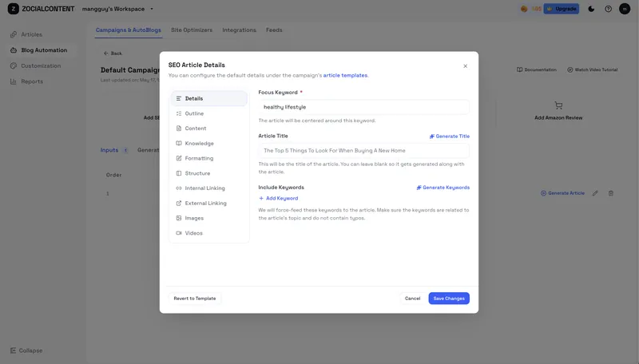Open the Feeds tab

[274, 30]
